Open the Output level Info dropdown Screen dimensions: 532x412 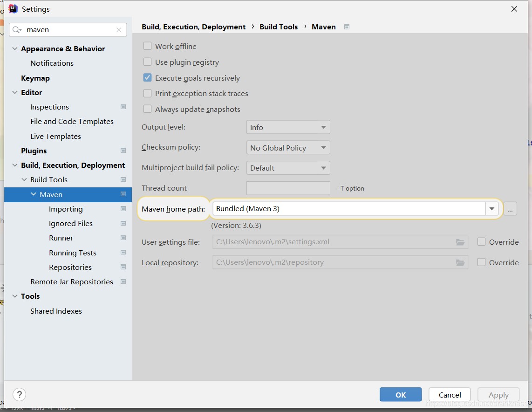(x=288, y=127)
